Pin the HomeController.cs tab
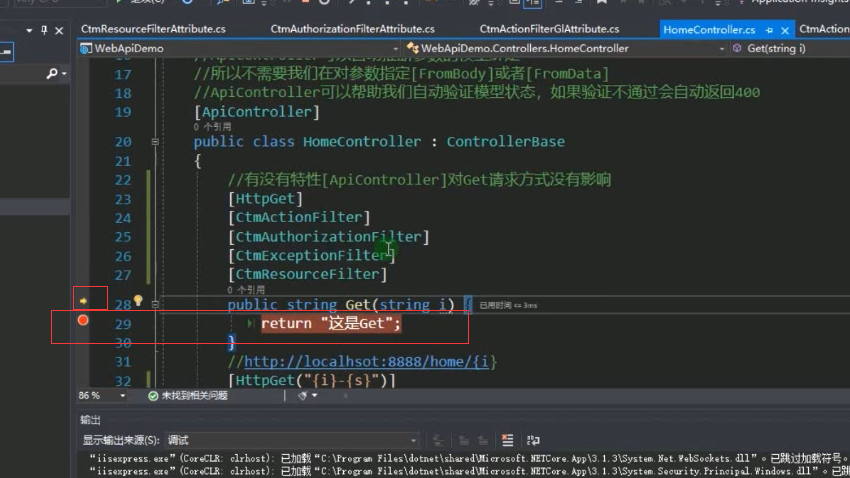Viewport: 850px width, 478px height. coord(769,30)
